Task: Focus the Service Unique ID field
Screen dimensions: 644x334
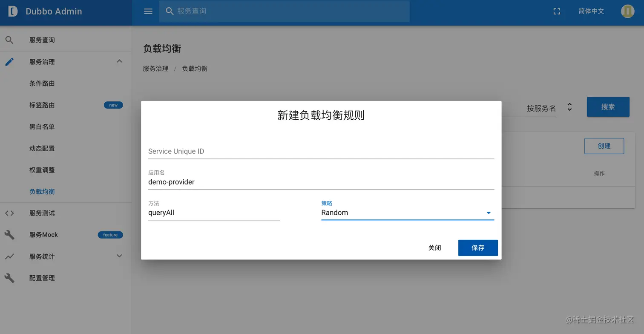Action: click(x=321, y=152)
